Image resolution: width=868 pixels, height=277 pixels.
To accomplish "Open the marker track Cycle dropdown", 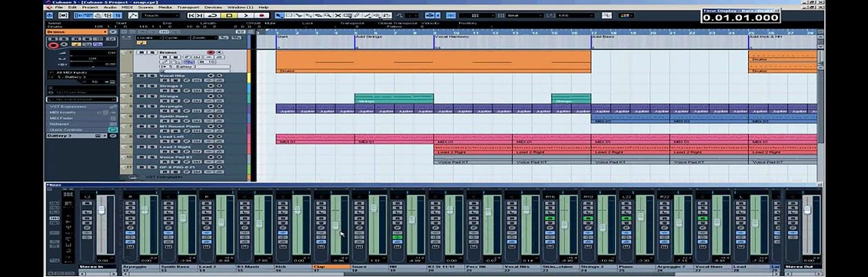I will coord(176,38).
